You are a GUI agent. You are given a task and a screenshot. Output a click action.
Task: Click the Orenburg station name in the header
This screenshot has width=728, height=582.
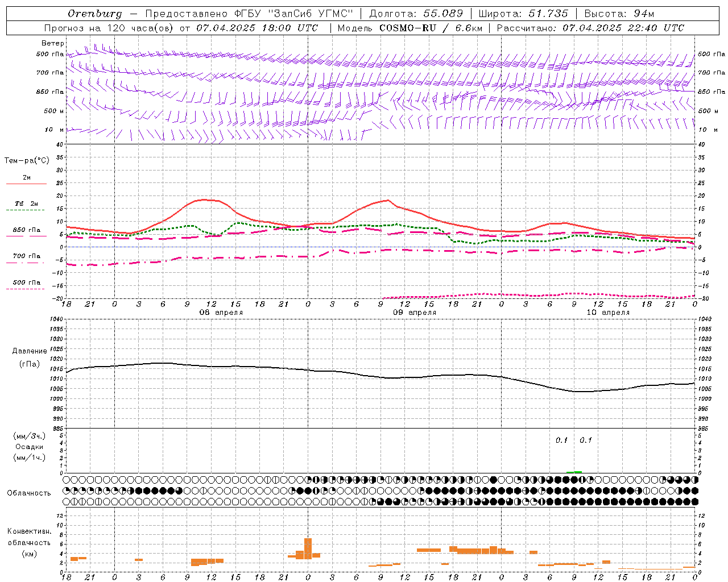coord(94,14)
